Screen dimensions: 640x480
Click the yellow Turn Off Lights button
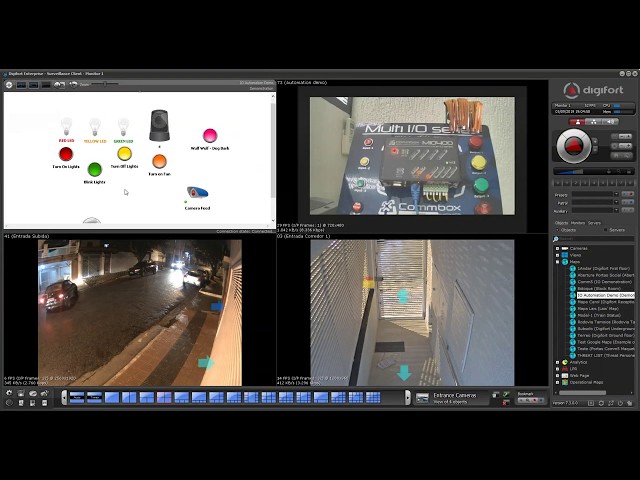pyautogui.click(x=124, y=154)
